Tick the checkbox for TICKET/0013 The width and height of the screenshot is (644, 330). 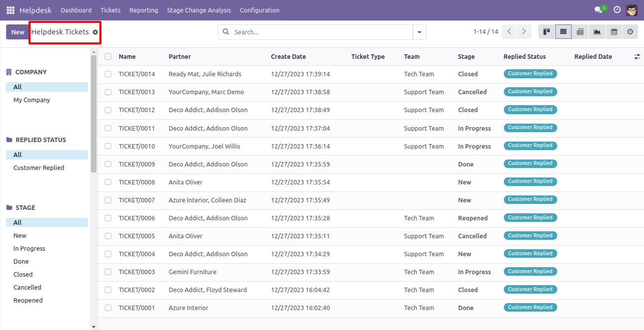click(x=108, y=92)
